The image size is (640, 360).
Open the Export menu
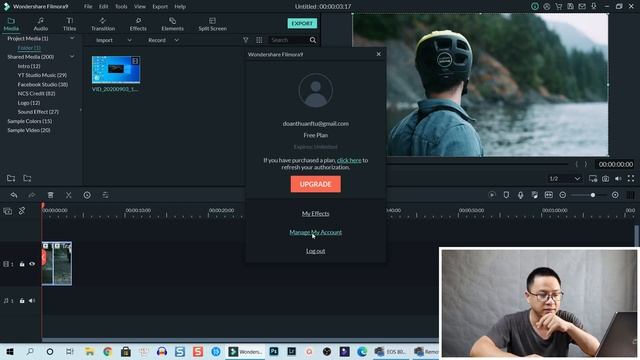pyautogui.click(x=160, y=7)
